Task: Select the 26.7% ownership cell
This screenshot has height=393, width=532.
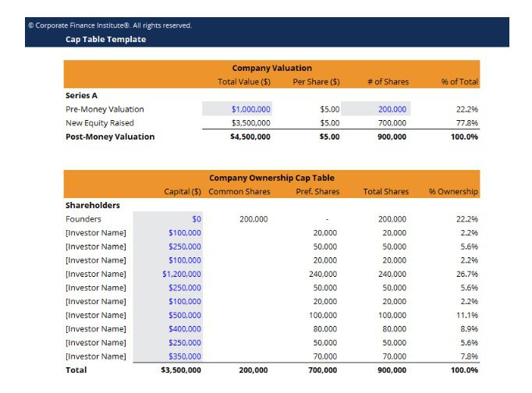Action: pyautogui.click(x=466, y=274)
